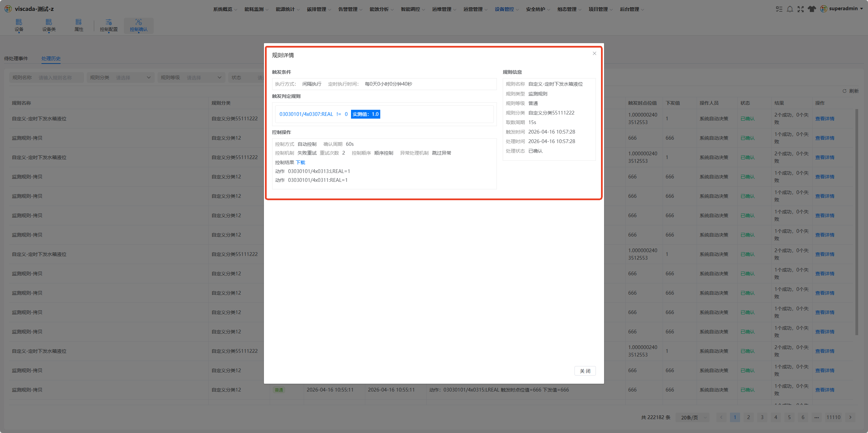
Task: Expand the 后台管理 menu
Action: (632, 9)
